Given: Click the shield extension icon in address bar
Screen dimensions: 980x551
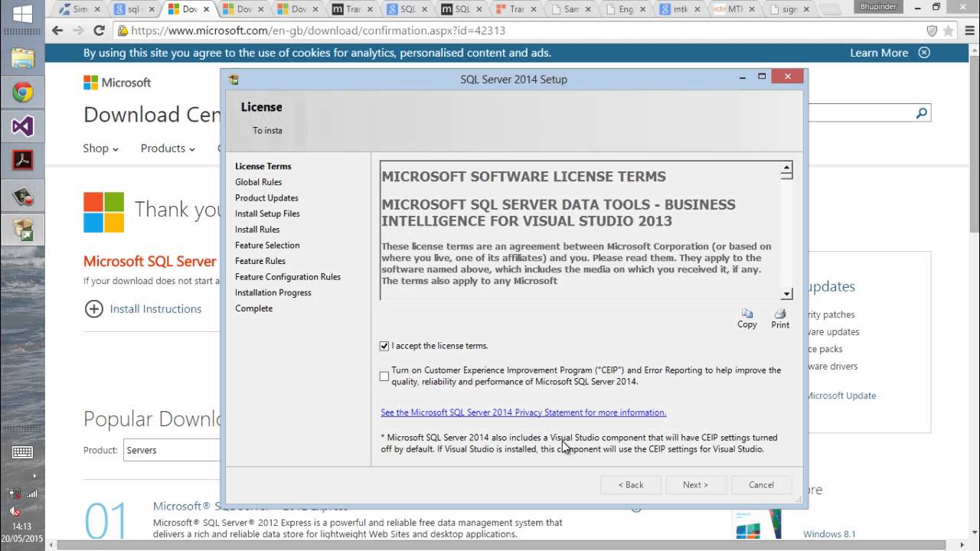Looking at the screenshot, I should tap(932, 31).
